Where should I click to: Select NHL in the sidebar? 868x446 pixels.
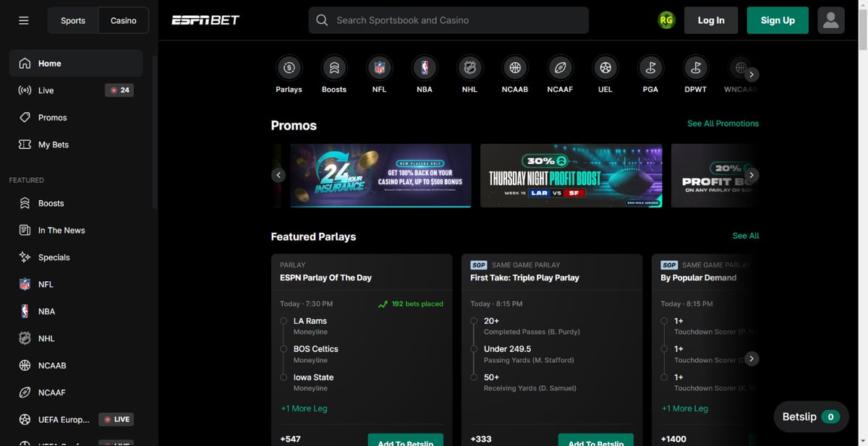coord(76,338)
